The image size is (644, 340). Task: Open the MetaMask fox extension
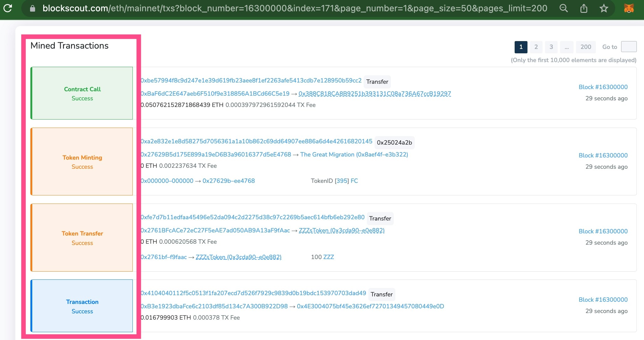(x=629, y=8)
